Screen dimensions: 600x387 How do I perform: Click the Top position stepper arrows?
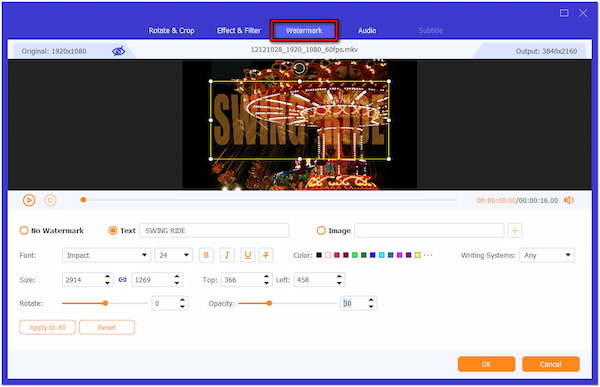(266, 280)
